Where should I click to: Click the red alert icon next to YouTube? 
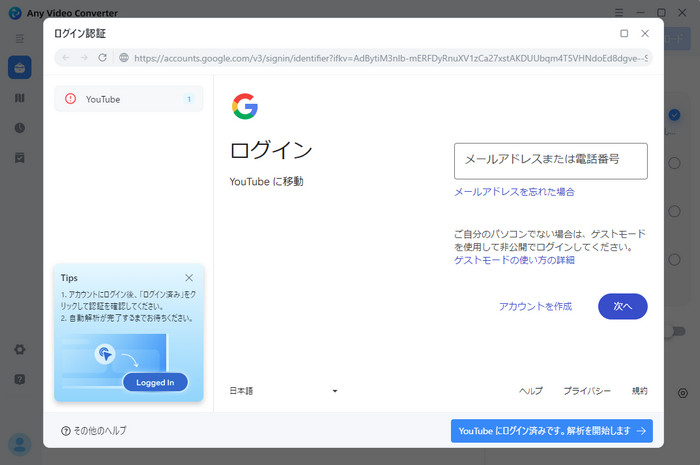tap(71, 99)
